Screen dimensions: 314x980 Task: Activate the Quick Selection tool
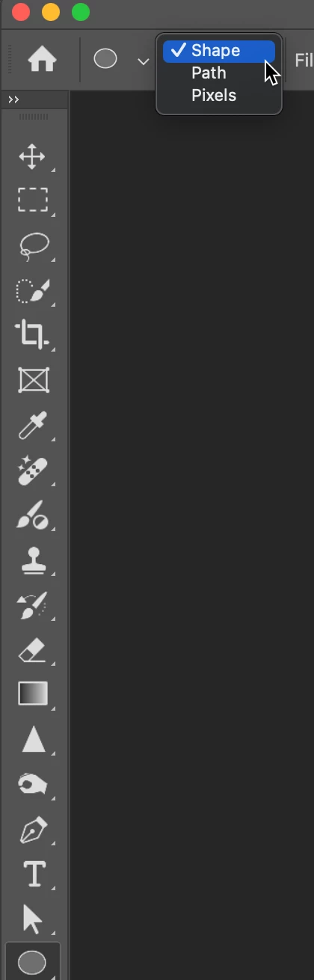point(32,290)
